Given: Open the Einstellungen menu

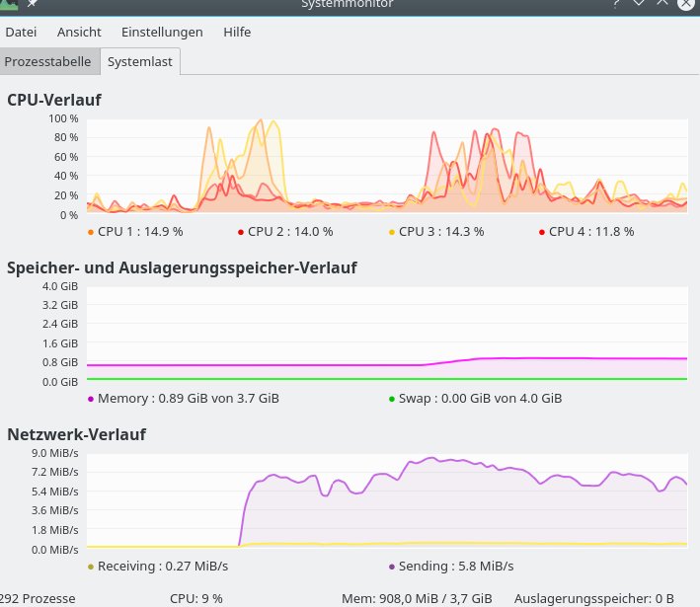Looking at the screenshot, I should pyautogui.click(x=162, y=32).
